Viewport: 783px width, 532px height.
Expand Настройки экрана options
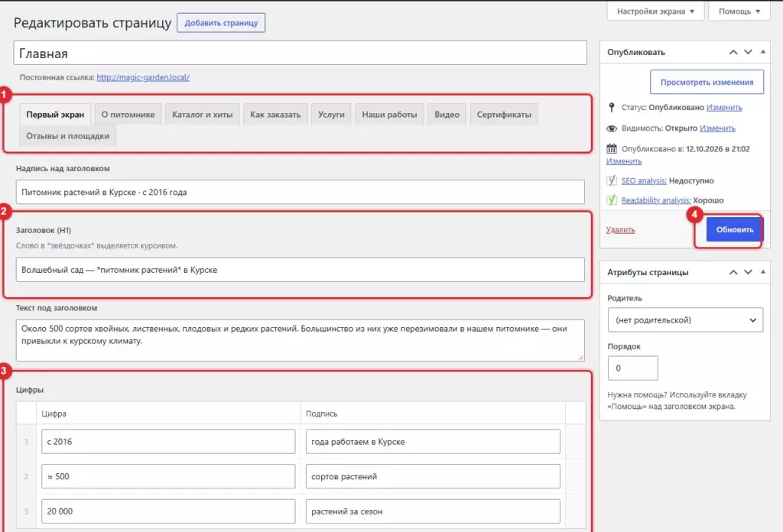pos(655,11)
